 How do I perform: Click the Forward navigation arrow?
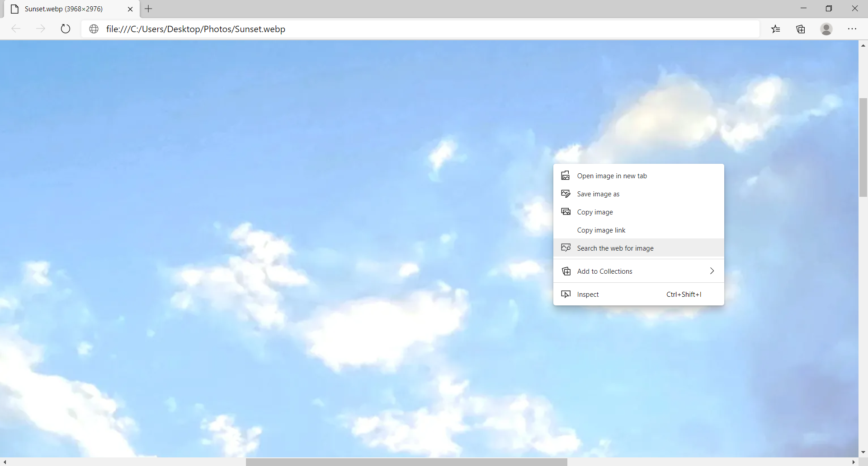tap(41, 29)
